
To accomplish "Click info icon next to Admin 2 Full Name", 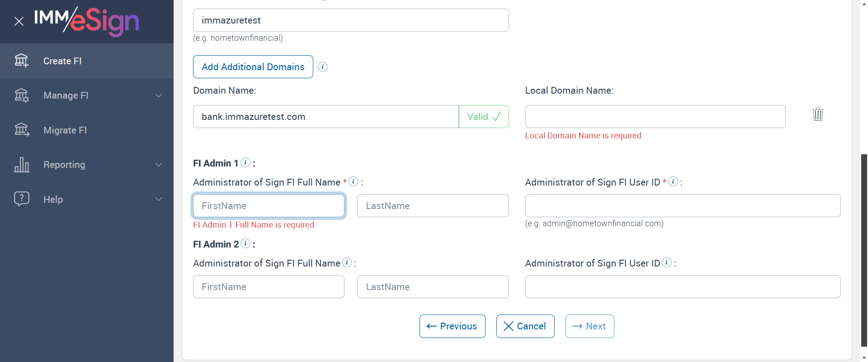I will (x=347, y=262).
